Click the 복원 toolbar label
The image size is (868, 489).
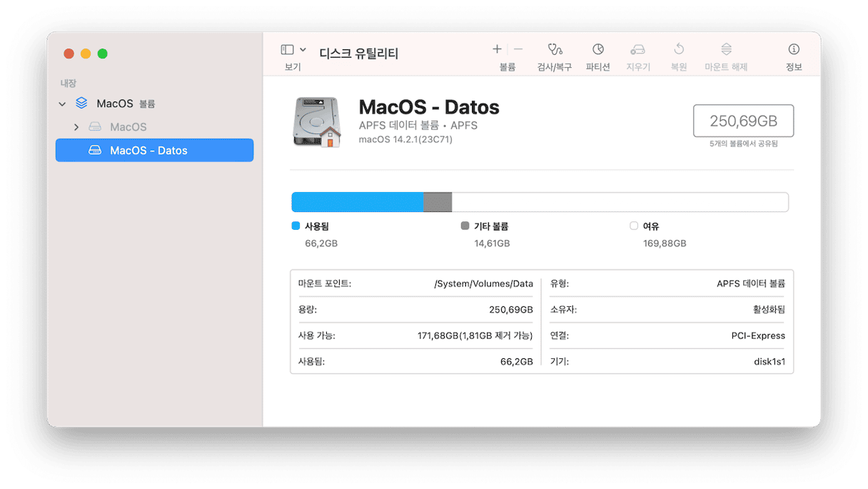pyautogui.click(x=679, y=67)
